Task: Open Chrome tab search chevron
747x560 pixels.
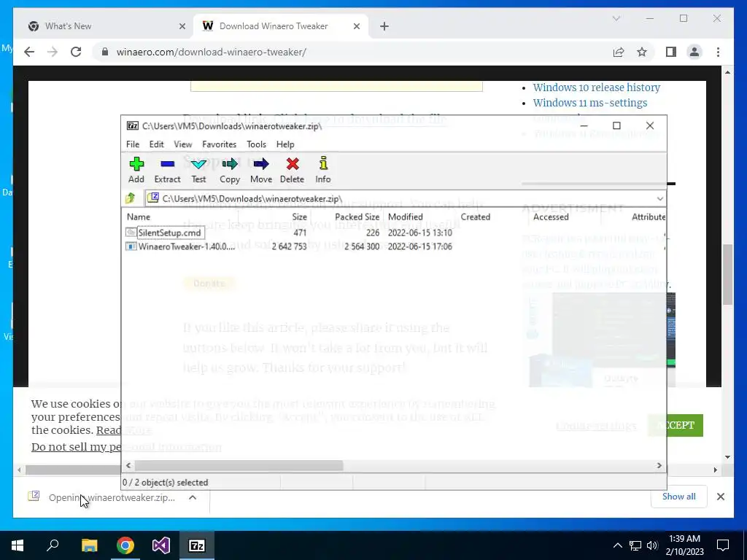Action: [616, 18]
